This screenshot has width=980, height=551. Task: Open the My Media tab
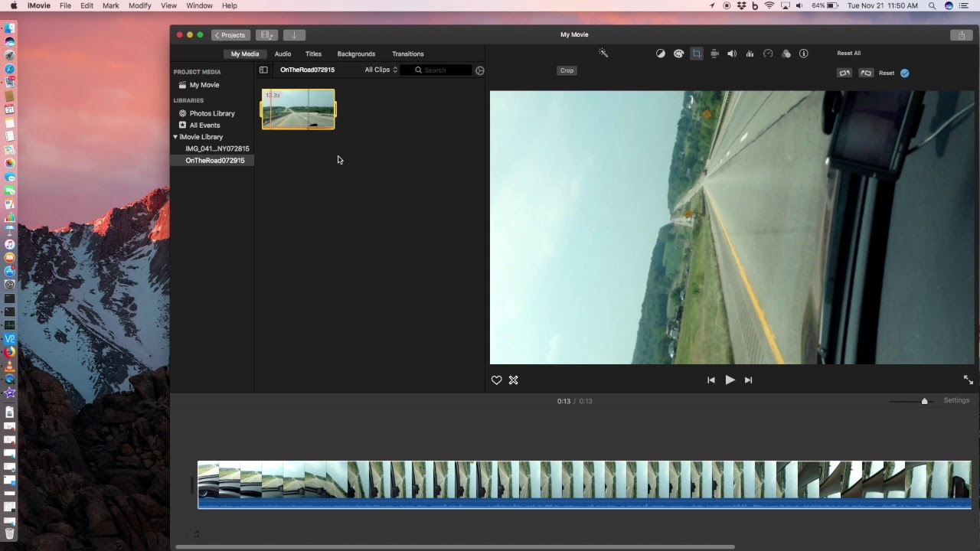(x=245, y=54)
